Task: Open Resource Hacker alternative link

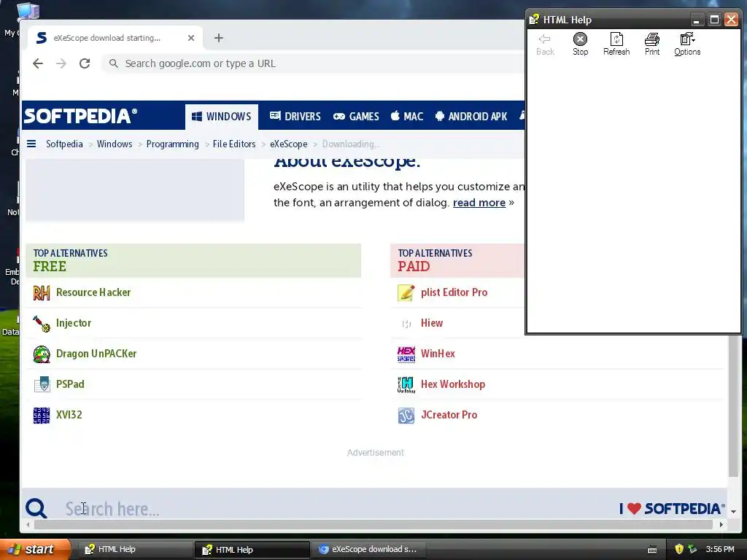Action: point(93,292)
